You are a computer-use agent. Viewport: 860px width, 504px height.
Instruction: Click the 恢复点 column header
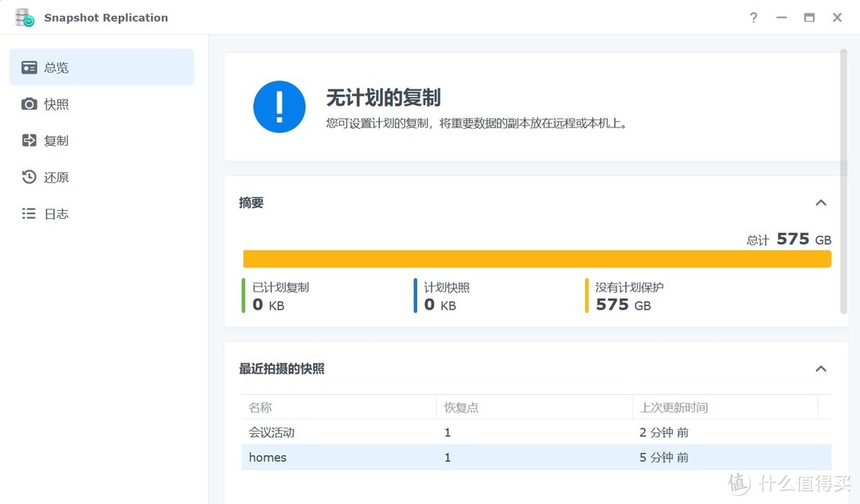point(460,407)
